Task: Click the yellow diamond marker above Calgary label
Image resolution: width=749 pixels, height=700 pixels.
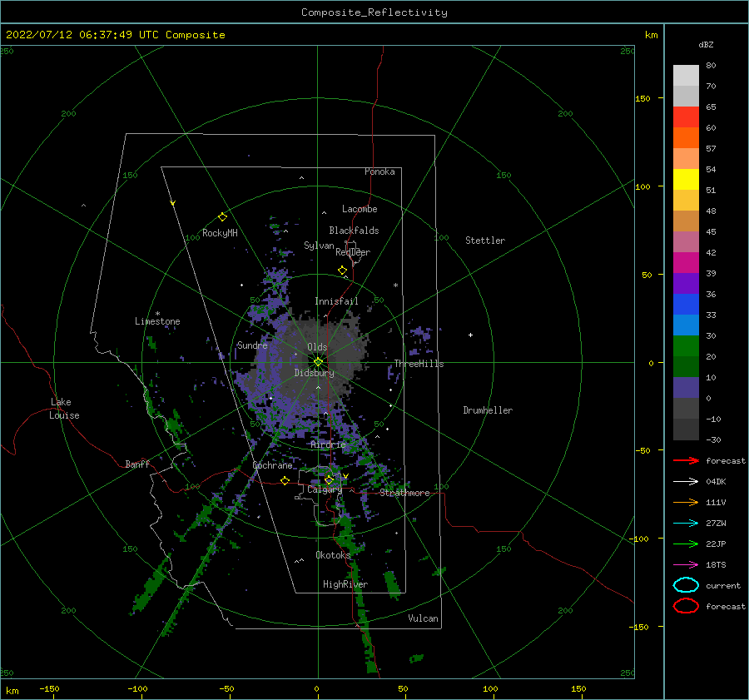Action: 329,479
